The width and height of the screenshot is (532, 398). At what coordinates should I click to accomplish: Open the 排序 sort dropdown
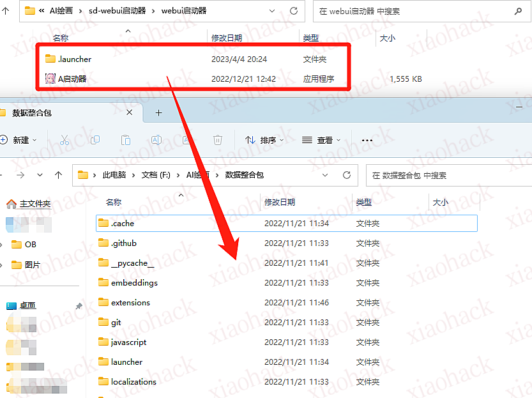(x=264, y=140)
